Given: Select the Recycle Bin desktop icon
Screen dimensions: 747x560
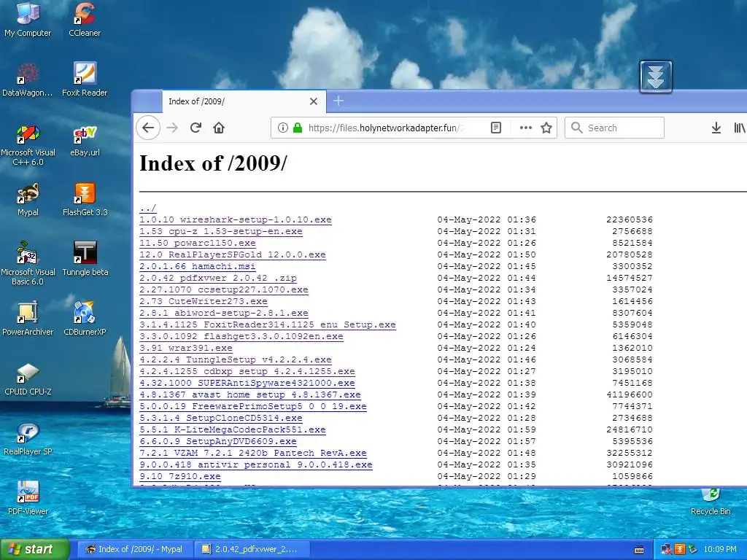Looking at the screenshot, I should [711, 501].
